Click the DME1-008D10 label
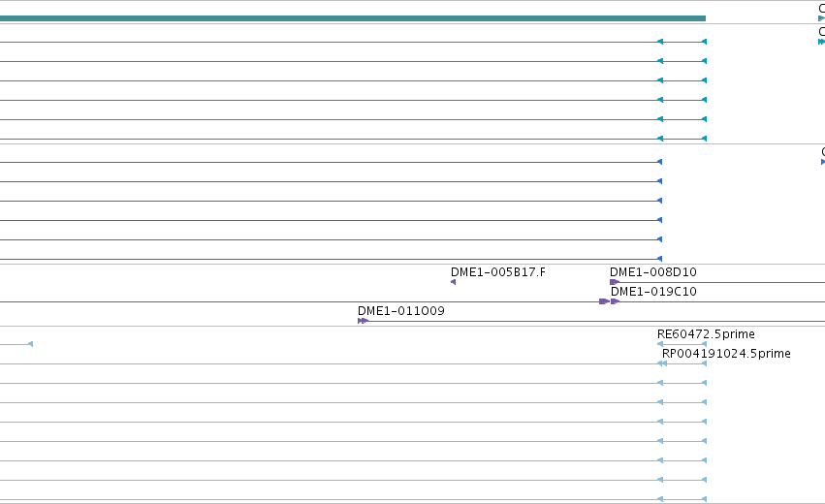 (x=653, y=272)
